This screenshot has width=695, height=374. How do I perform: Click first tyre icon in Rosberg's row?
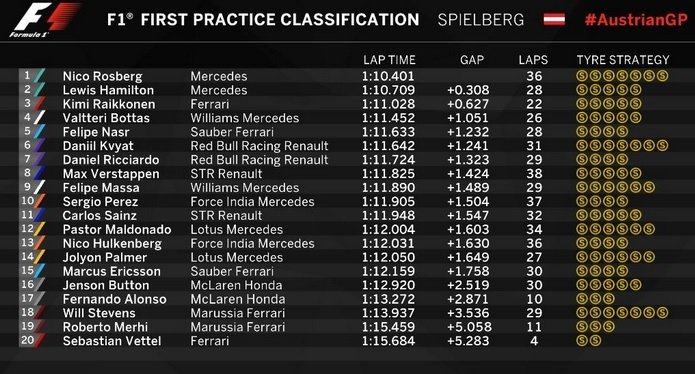pyautogui.click(x=582, y=76)
